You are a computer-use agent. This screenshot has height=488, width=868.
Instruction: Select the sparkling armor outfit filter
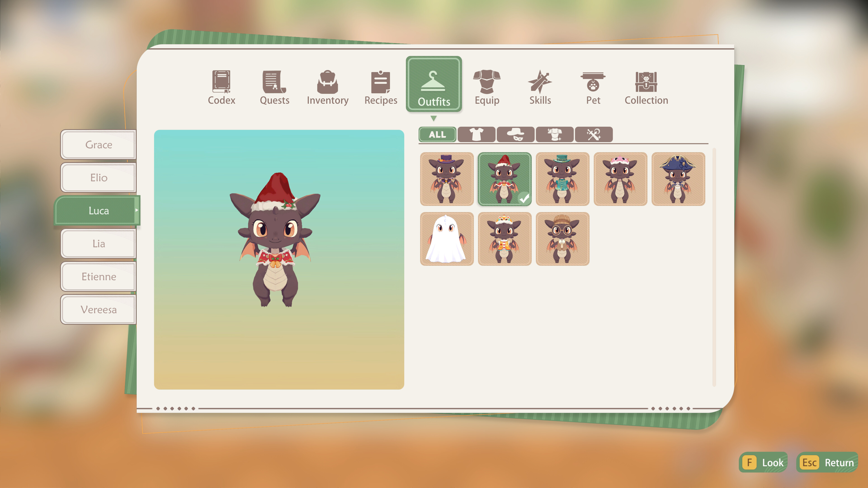[x=555, y=134]
